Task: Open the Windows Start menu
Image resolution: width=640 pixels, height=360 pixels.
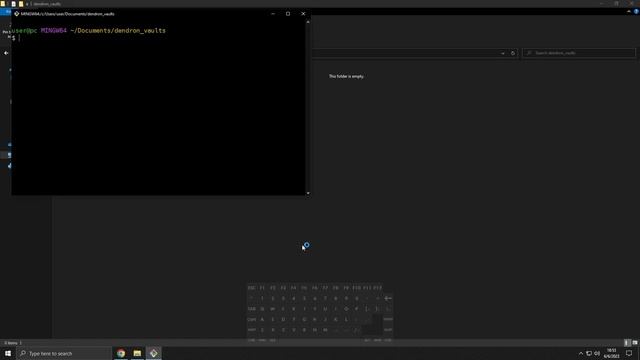Action: (x=8, y=353)
